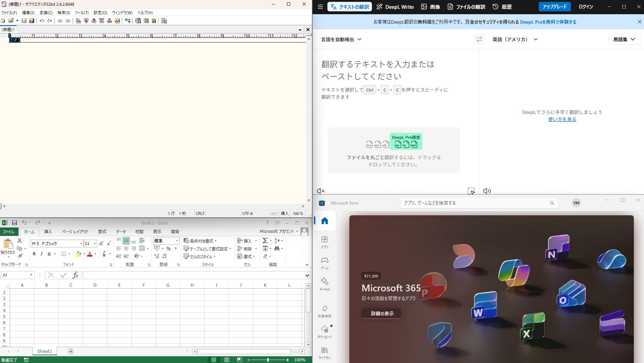The image size is (644, 363).
Task: Click the Excel zoom slider handle
Action: 268,360
